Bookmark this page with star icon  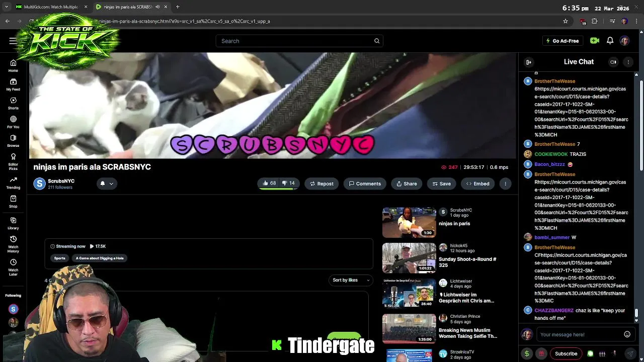pos(566,21)
